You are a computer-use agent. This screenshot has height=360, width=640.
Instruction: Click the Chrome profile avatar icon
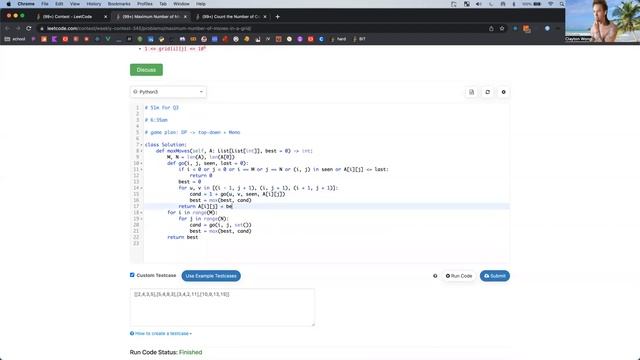coord(547,29)
